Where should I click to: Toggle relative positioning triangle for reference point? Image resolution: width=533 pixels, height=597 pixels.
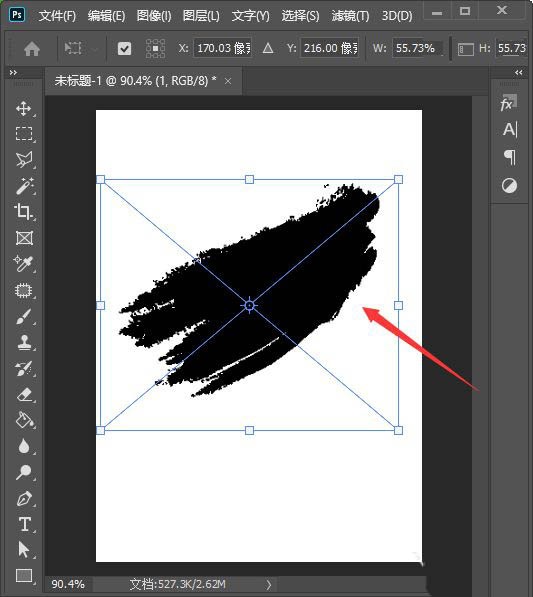click(x=268, y=48)
